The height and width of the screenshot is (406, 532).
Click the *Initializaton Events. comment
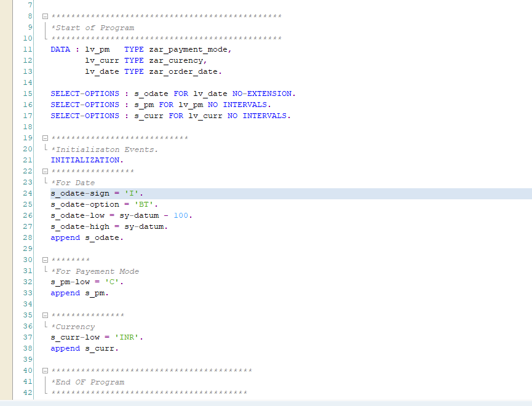point(104,149)
